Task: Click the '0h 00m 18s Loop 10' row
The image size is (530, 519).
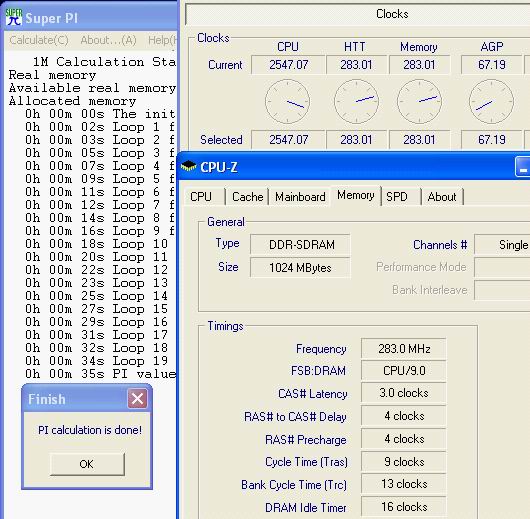Action: click(x=97, y=244)
